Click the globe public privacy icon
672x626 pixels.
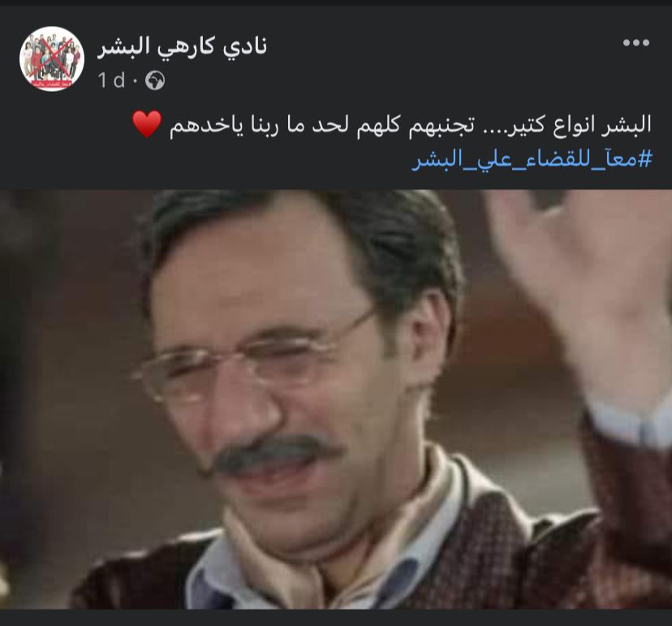click(155, 80)
